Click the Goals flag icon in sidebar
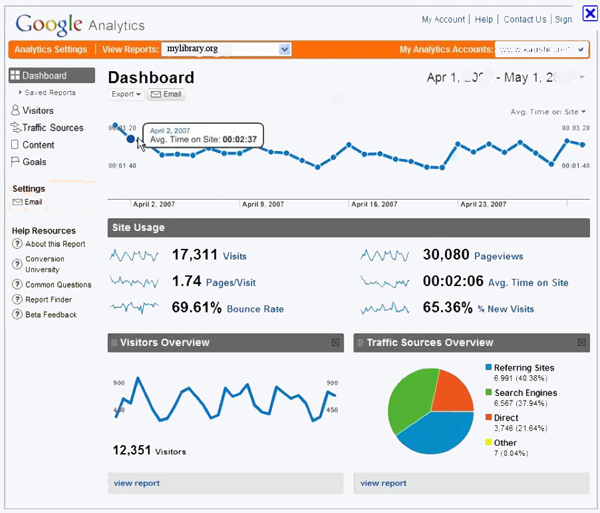 [16, 162]
